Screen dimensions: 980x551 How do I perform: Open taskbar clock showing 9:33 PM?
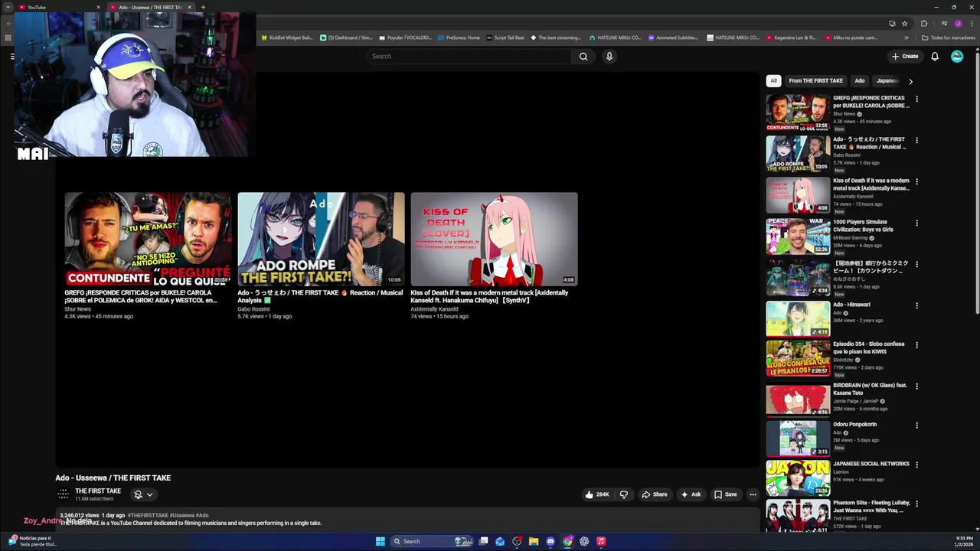tap(964, 541)
